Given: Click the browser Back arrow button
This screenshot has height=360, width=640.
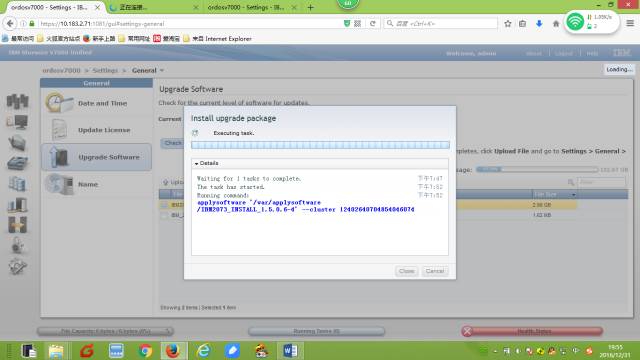Looking at the screenshot, I should [10, 24].
